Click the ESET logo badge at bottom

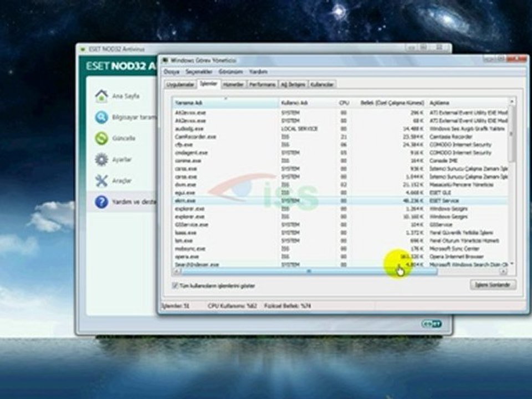point(431,324)
